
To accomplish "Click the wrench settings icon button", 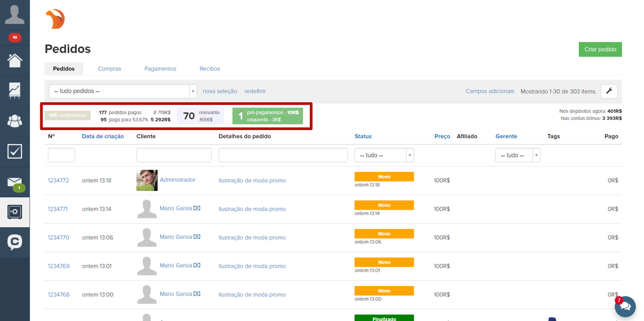I will coord(609,91).
